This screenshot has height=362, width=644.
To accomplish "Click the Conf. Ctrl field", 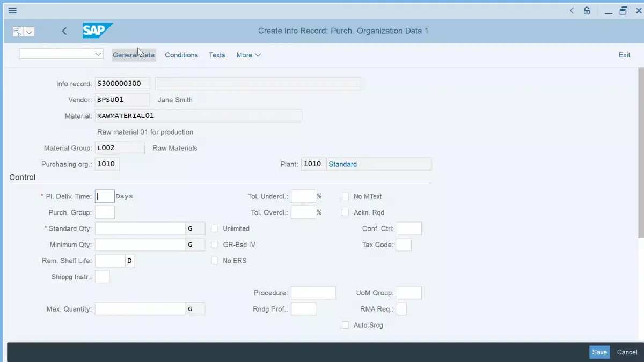I will (409, 228).
